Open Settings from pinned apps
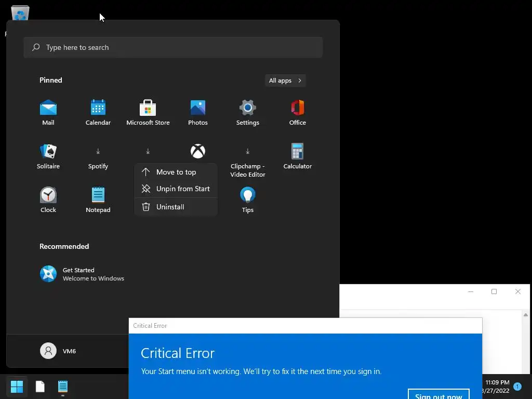532x399 pixels. (x=248, y=113)
